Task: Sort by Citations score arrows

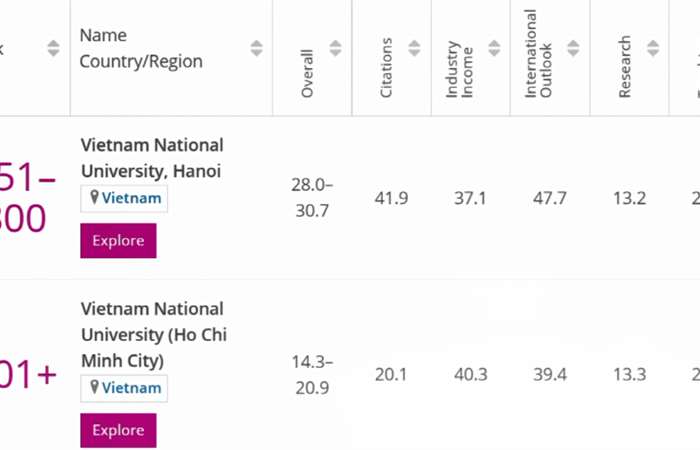Action: (x=414, y=48)
